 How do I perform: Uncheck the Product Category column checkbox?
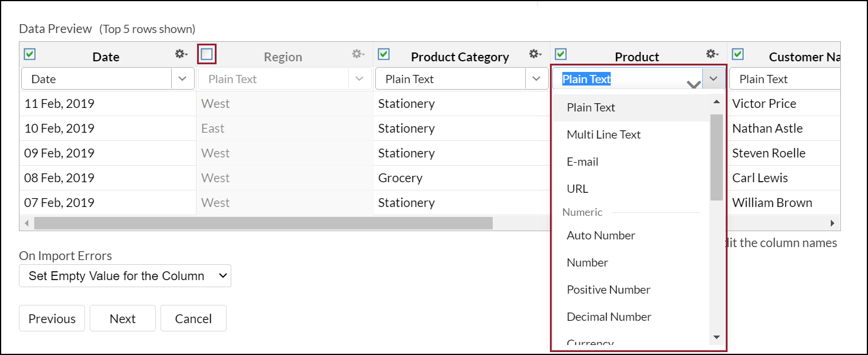pyautogui.click(x=384, y=54)
